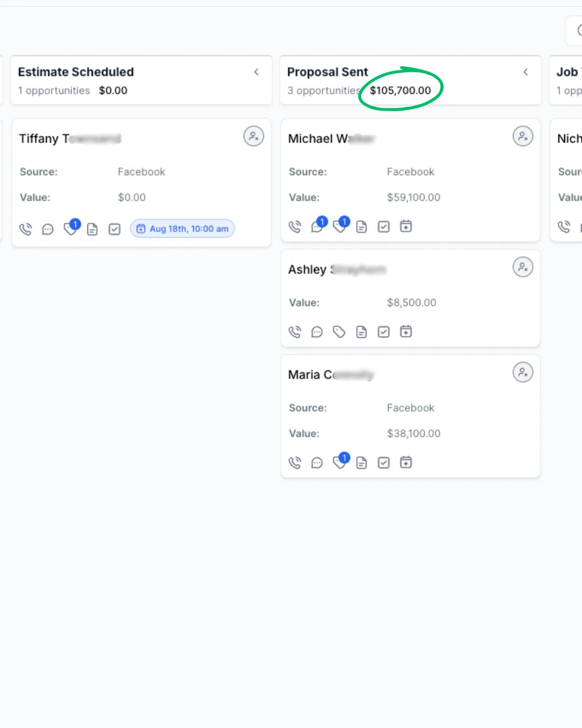This screenshot has width=582, height=728.
Task: Click the tag badge icon on Maria's card
Action: point(341,461)
